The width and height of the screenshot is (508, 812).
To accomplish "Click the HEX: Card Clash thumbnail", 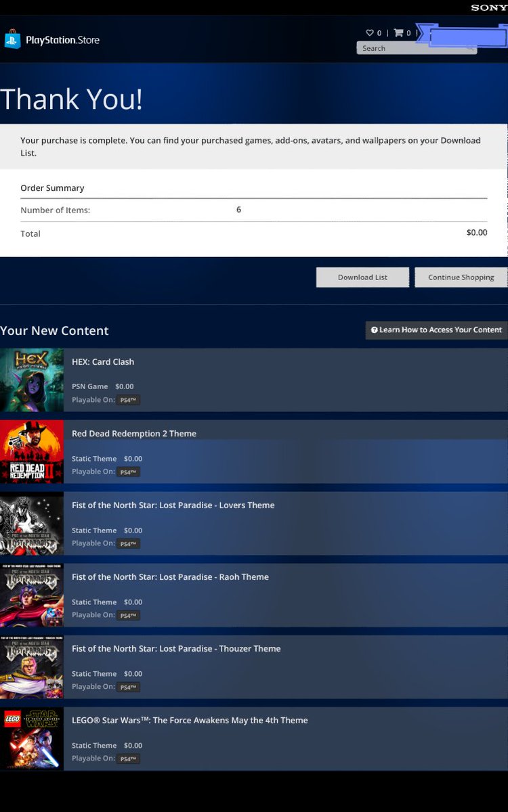I will [32, 380].
